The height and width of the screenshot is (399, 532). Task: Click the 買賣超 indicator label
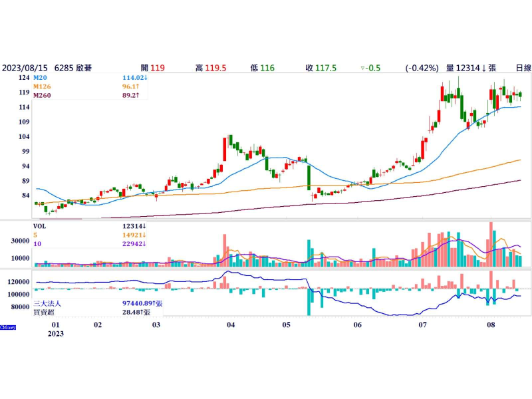coord(45,311)
